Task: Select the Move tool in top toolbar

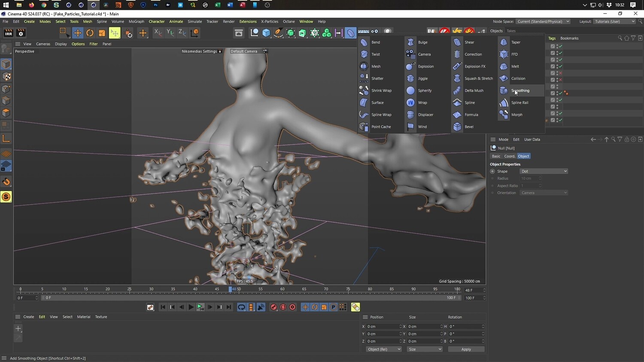Action: pyautogui.click(x=78, y=33)
